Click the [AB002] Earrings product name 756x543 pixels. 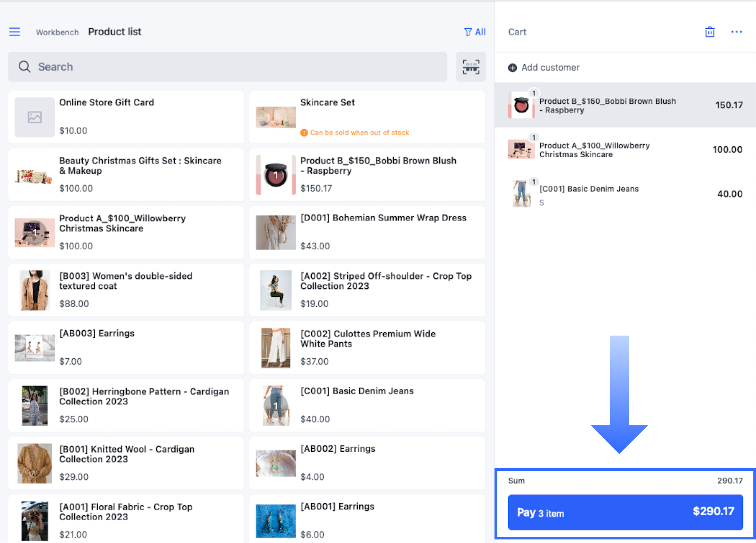coord(338,449)
